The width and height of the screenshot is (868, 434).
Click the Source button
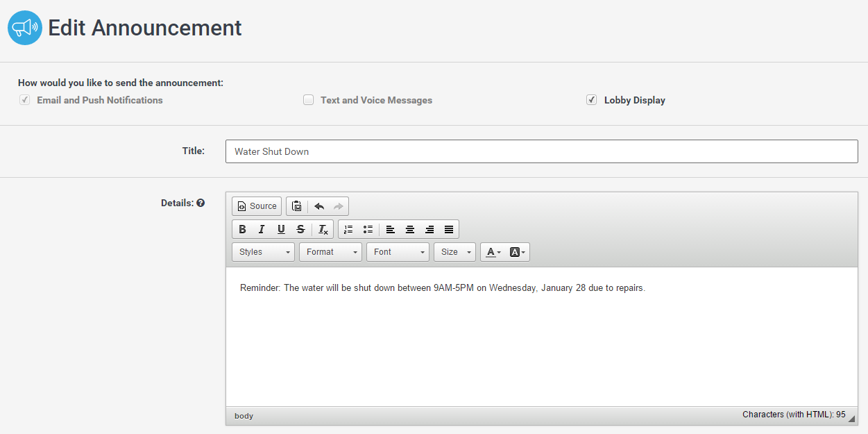257,206
